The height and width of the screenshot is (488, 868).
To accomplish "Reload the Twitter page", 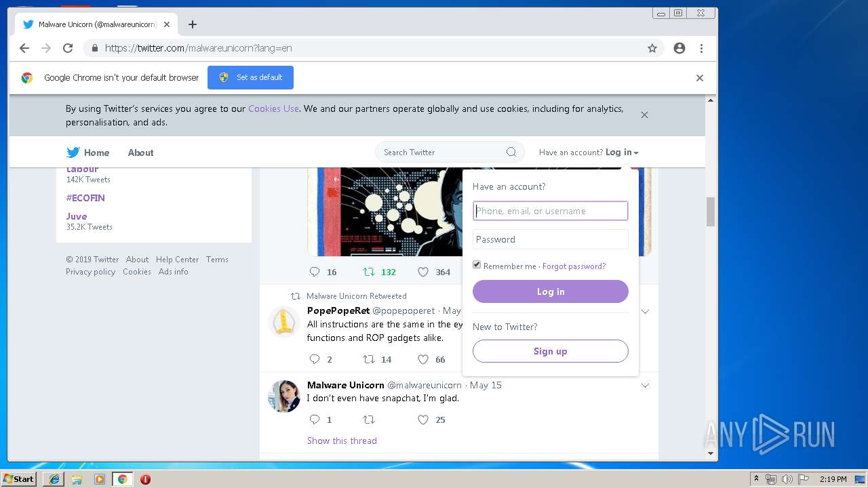I will (x=68, y=48).
